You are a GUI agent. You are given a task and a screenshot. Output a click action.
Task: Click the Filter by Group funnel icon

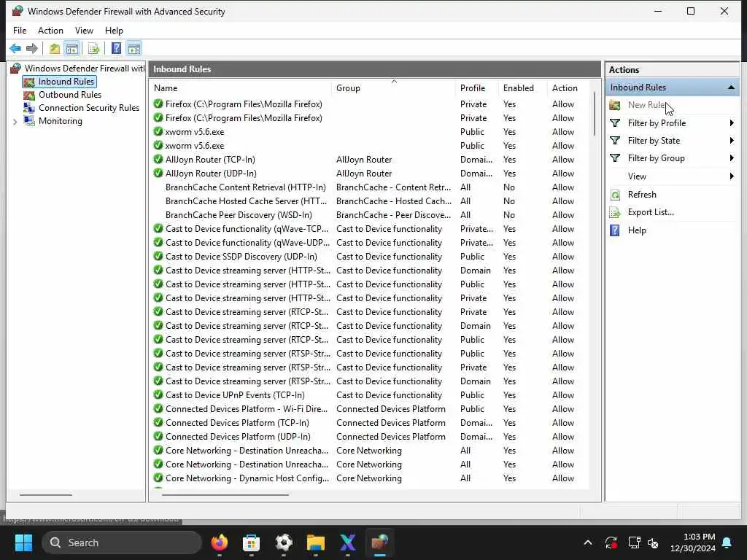615,158
